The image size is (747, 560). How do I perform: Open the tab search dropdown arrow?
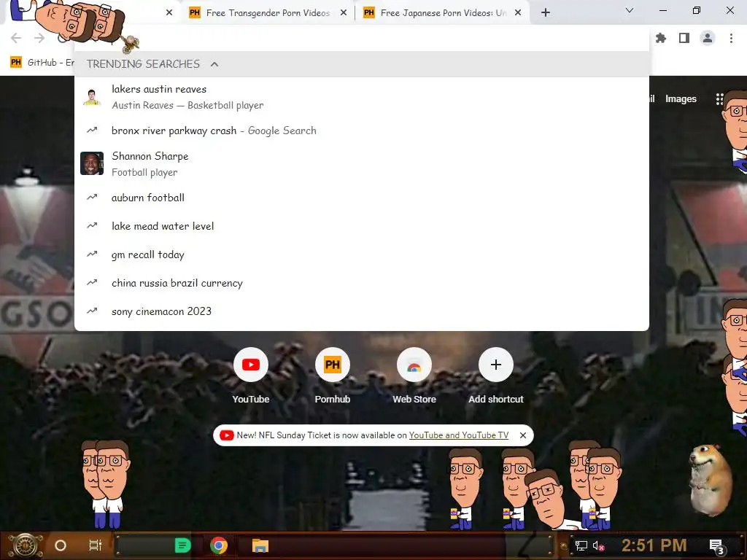coord(630,10)
